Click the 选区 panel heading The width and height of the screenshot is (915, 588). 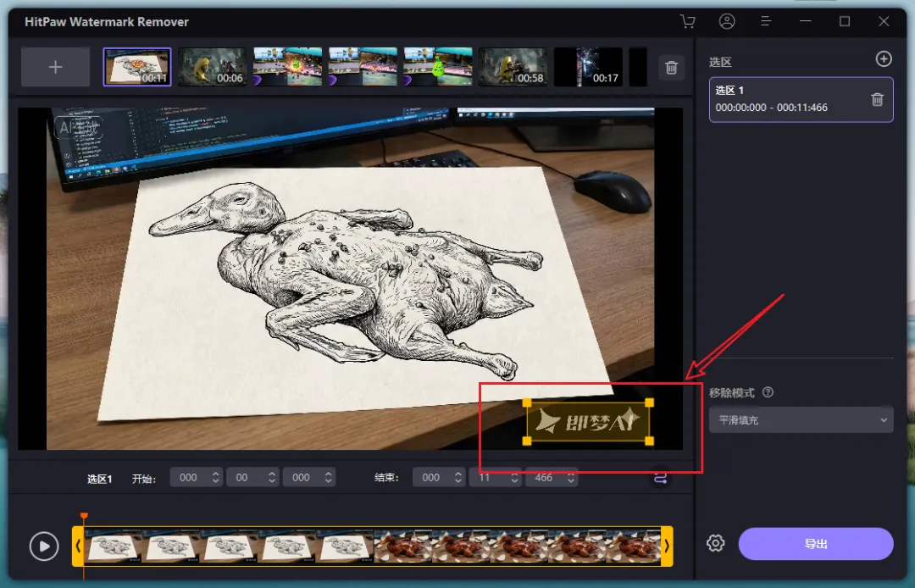[721, 63]
